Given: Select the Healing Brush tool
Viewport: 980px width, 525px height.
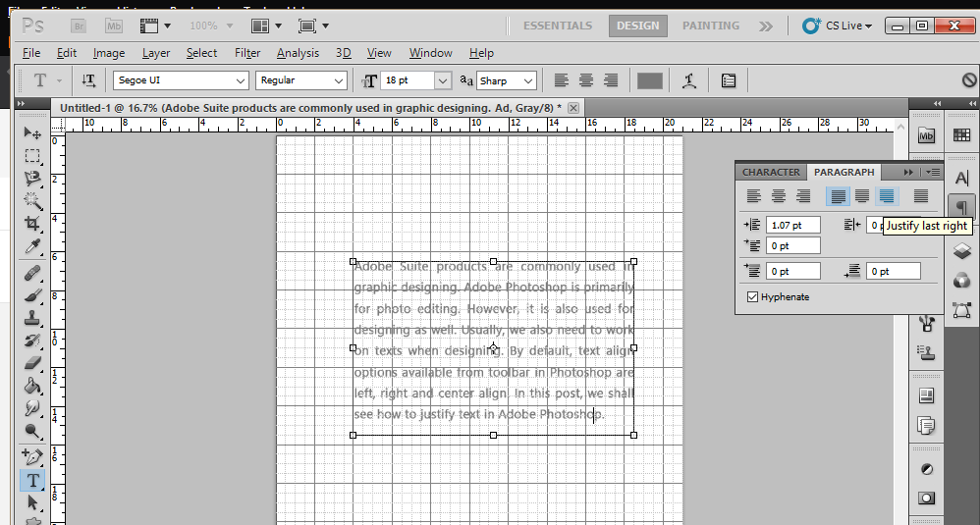Looking at the screenshot, I should (32, 273).
